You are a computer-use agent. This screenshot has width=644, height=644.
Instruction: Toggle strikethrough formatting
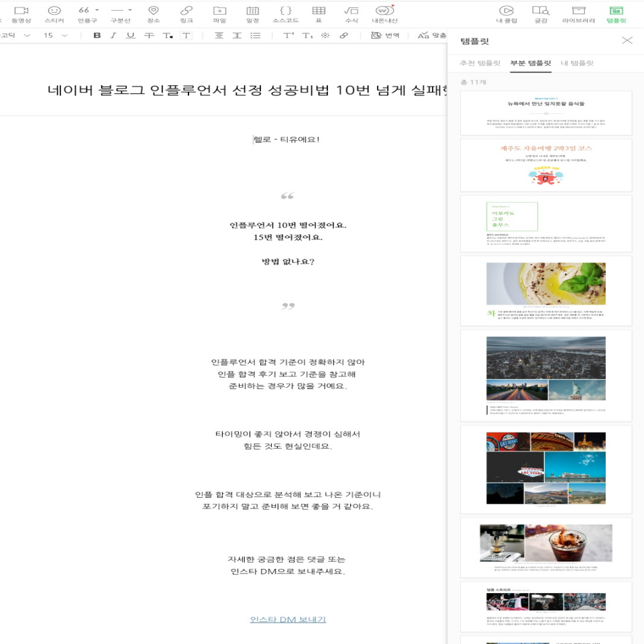[149, 36]
